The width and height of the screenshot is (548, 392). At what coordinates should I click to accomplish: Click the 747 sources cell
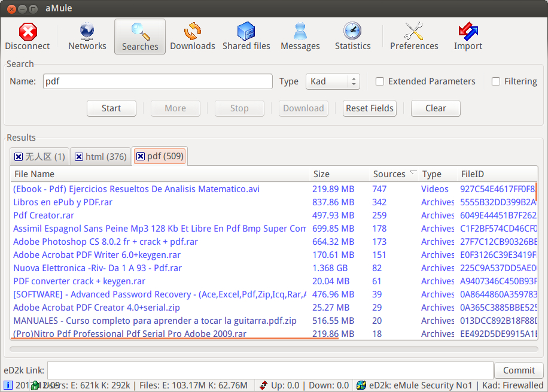379,189
